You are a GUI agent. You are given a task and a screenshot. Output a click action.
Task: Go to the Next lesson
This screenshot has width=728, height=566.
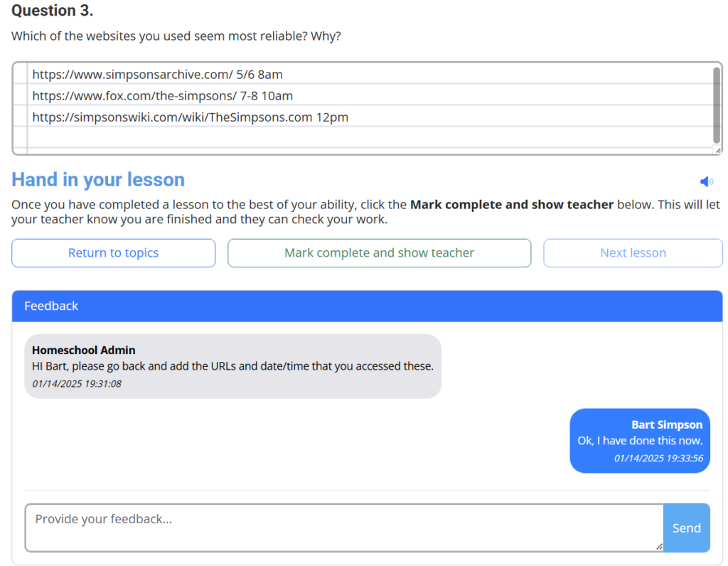click(633, 253)
